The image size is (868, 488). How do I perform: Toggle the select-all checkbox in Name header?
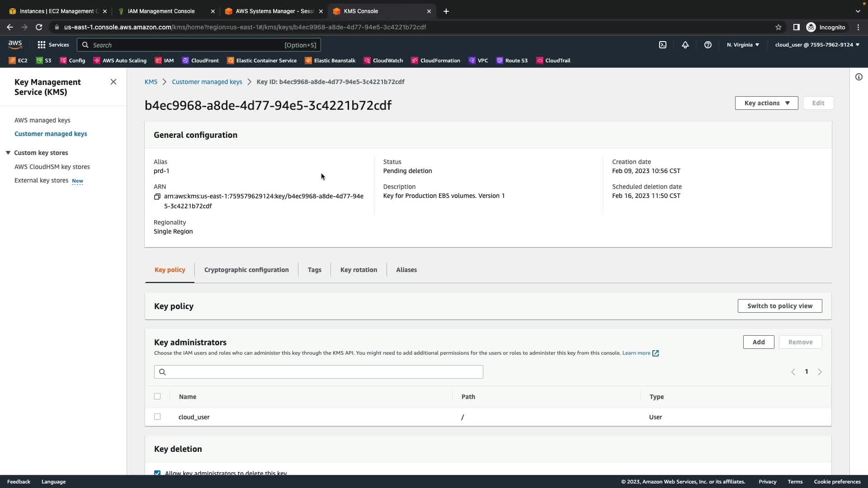157,396
